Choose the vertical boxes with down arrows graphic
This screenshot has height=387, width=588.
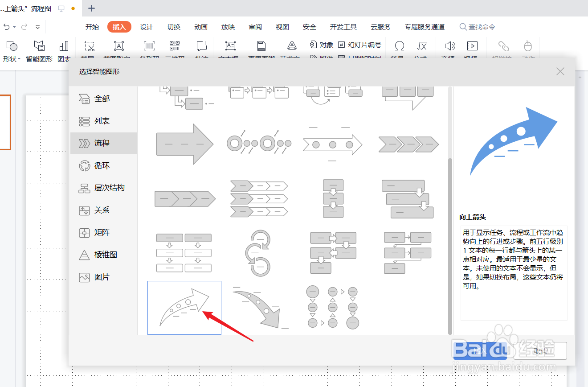(x=333, y=198)
